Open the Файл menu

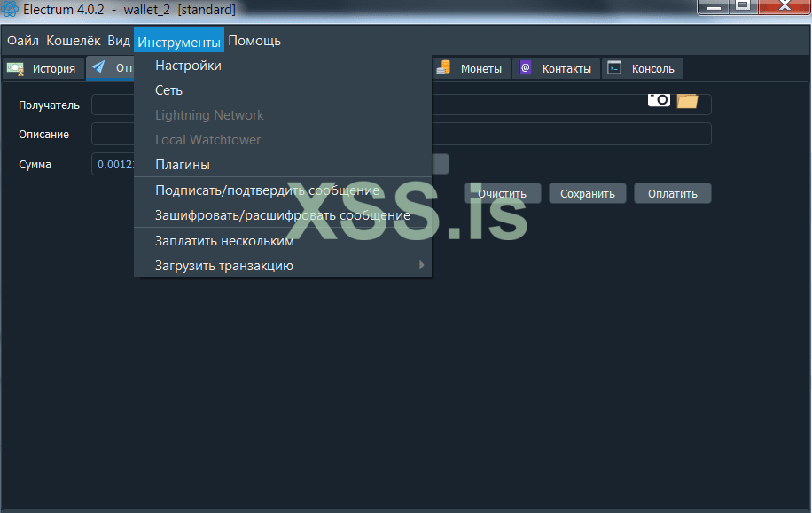pyautogui.click(x=23, y=41)
